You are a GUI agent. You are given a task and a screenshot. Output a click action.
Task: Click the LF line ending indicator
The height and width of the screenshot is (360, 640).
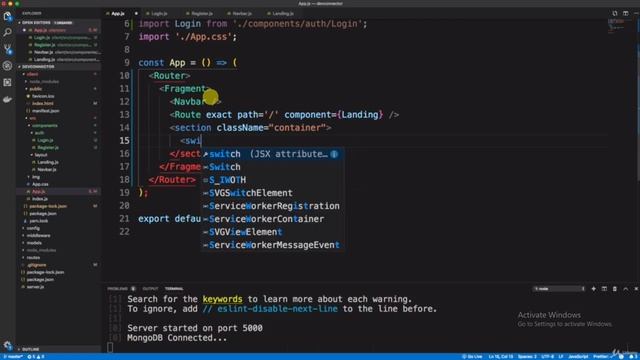pyautogui.click(x=560, y=357)
